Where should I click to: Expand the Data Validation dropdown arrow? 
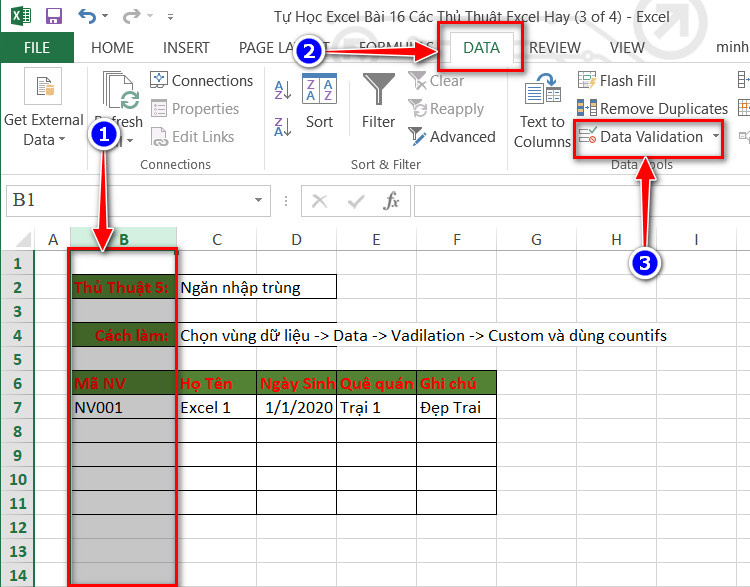716,136
